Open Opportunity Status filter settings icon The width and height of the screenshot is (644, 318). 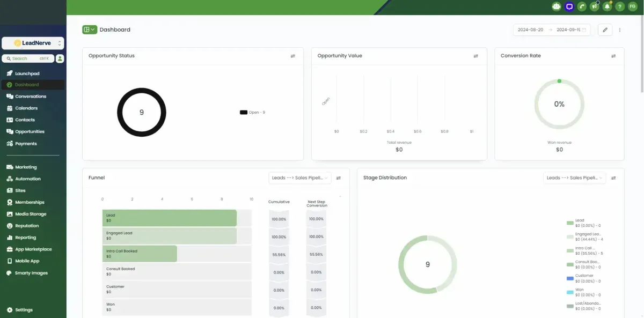tap(293, 56)
